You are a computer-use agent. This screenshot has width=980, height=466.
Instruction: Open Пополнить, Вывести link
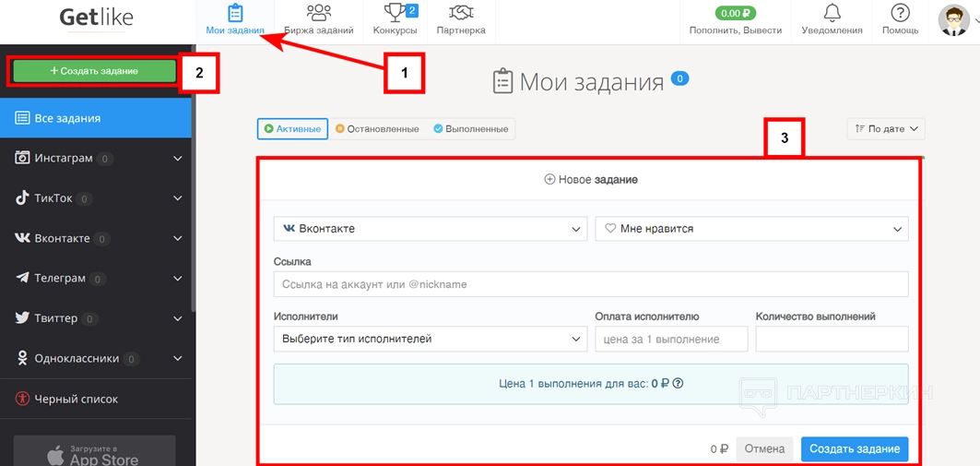coord(736,30)
